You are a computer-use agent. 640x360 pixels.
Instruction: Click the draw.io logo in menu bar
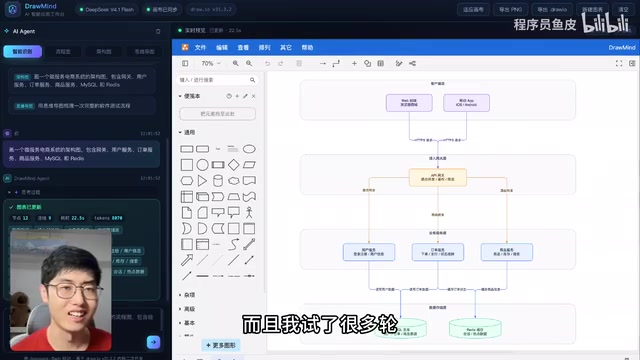click(185, 47)
